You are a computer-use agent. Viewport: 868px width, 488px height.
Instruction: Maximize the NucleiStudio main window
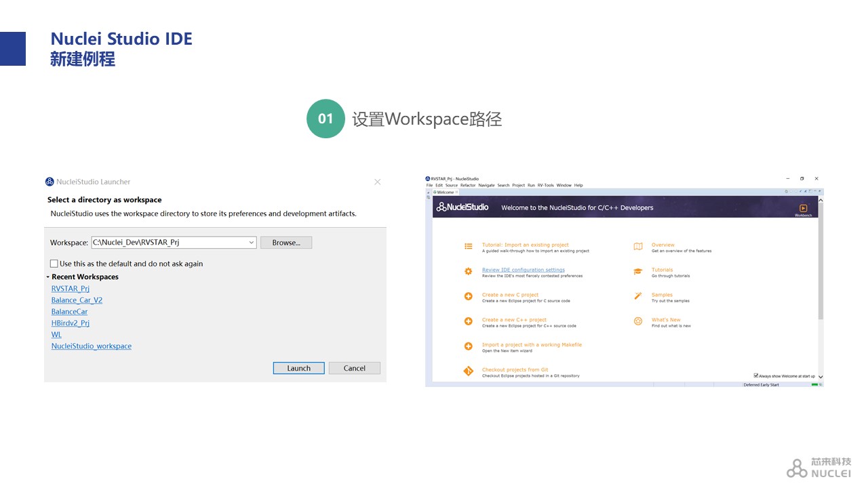[802, 179]
